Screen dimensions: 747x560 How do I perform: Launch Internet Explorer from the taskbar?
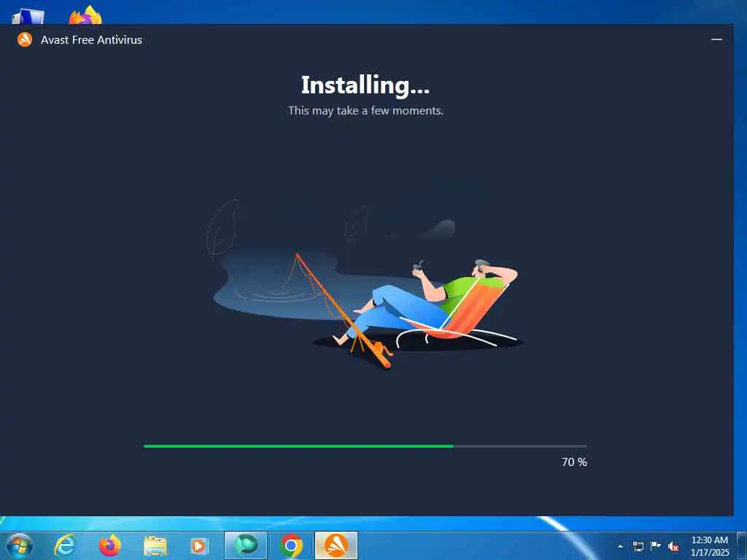65,545
